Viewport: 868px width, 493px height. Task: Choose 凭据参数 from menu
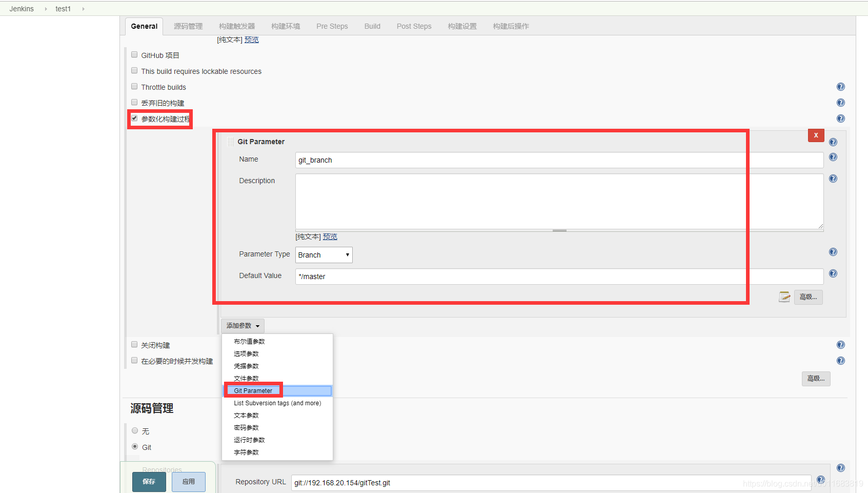pyautogui.click(x=277, y=366)
